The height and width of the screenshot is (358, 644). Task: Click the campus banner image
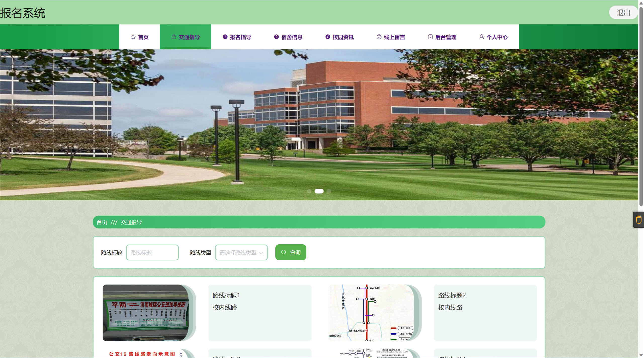(x=319, y=125)
